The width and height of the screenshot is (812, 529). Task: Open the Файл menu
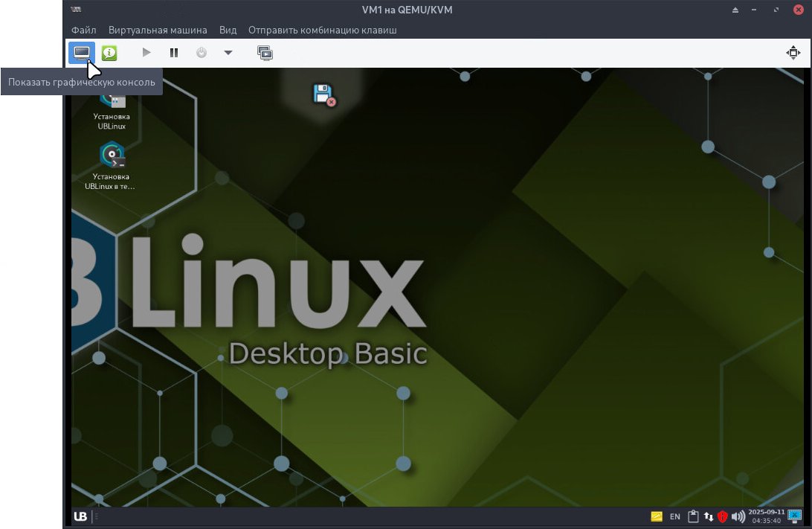coord(83,30)
